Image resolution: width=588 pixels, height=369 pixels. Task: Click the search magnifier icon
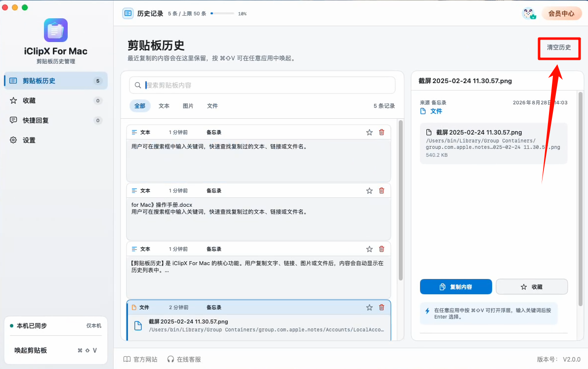tap(138, 85)
